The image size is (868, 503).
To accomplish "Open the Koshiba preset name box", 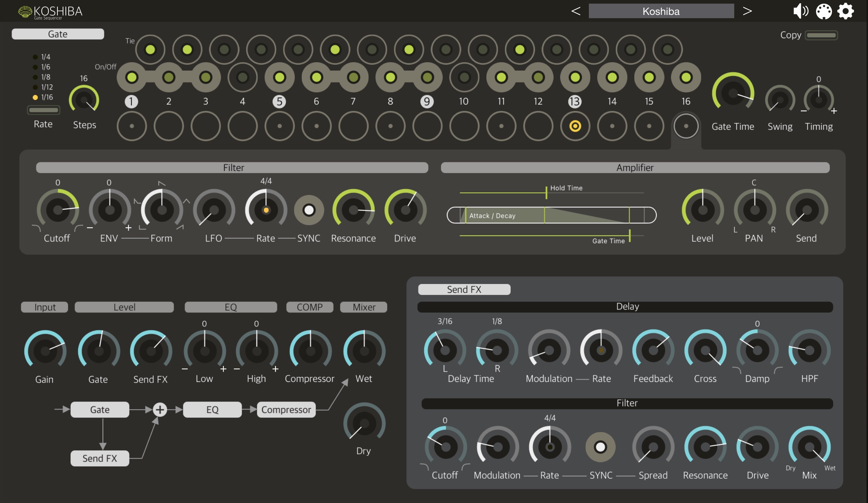I will (661, 11).
